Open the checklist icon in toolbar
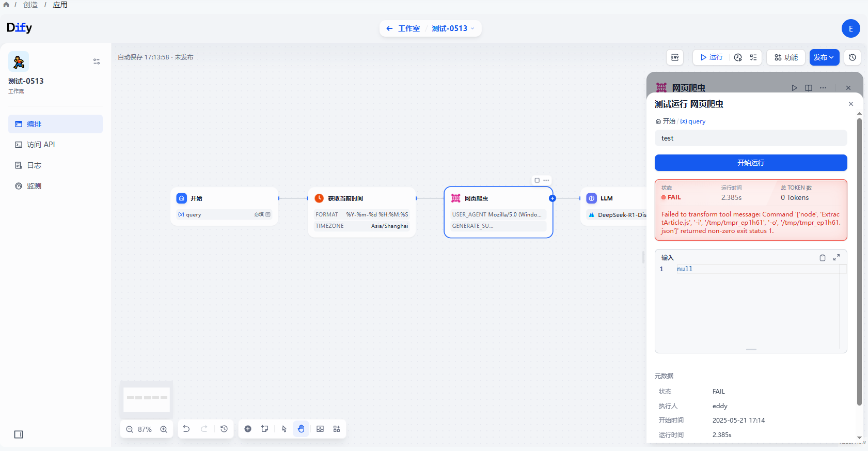868x451 pixels. [x=753, y=57]
